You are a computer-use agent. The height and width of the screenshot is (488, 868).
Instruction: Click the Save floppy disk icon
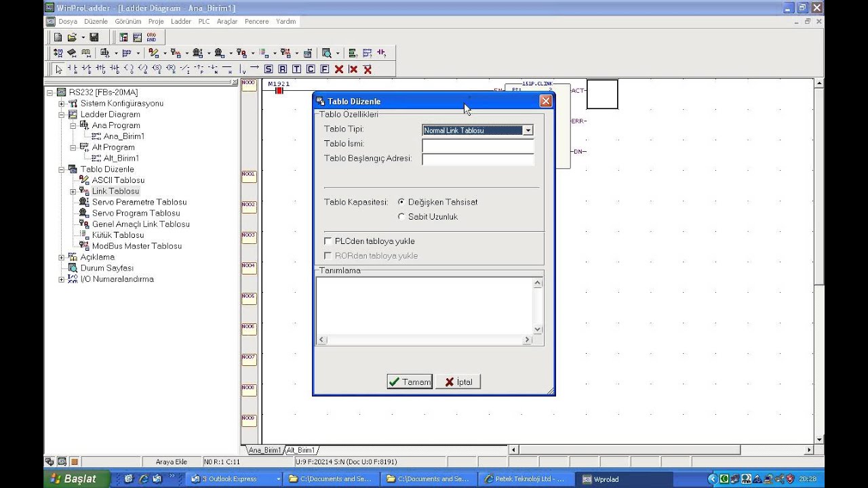[94, 37]
